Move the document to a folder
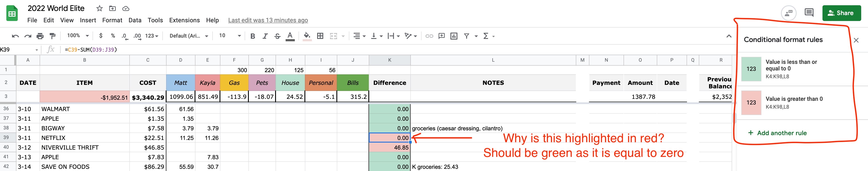This screenshot has height=171, width=868. 112,8
